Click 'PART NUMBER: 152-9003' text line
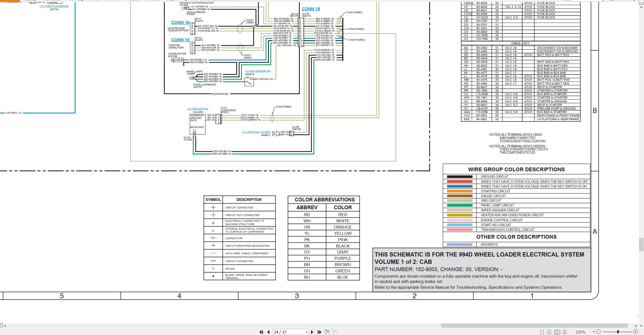 point(438,269)
